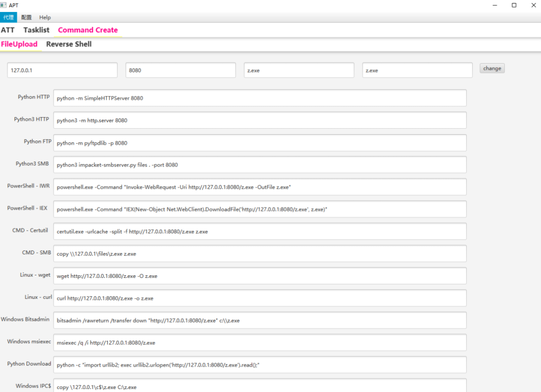This screenshot has width=541, height=392.
Task: Click the PowerShell - IEX command field
Action: point(260,209)
